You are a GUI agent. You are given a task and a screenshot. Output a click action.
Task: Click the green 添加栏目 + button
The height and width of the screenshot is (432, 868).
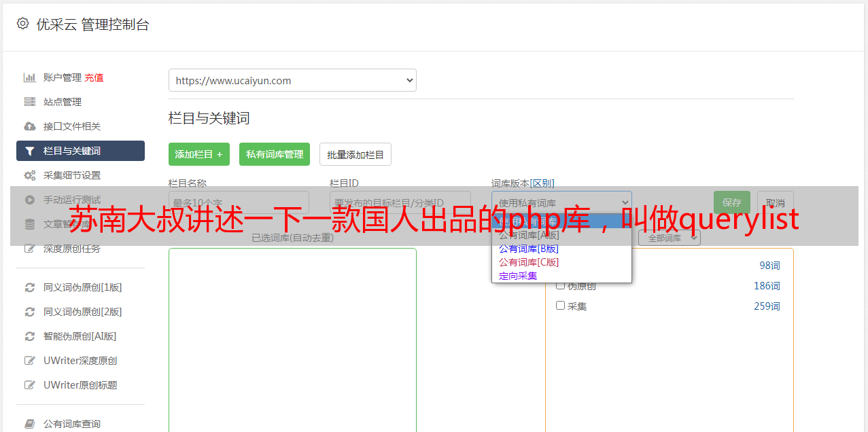(x=199, y=154)
